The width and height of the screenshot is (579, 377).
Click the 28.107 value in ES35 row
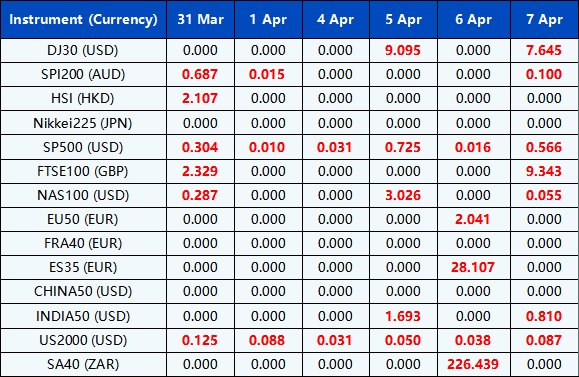[473, 267]
